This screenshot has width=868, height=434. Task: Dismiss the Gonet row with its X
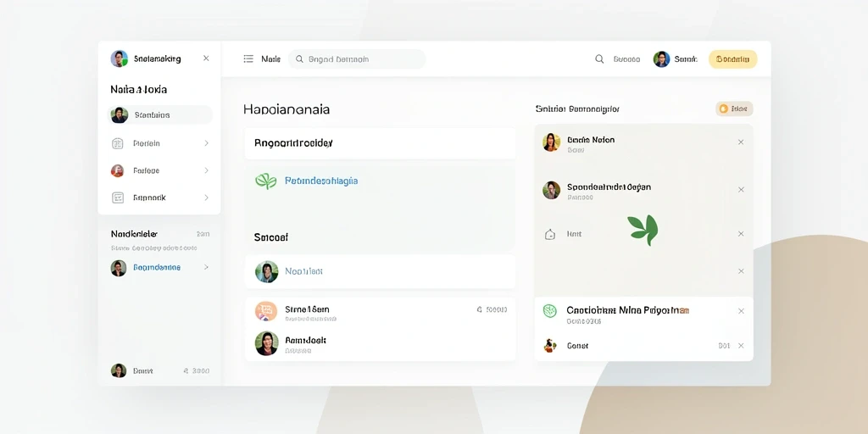(741, 346)
